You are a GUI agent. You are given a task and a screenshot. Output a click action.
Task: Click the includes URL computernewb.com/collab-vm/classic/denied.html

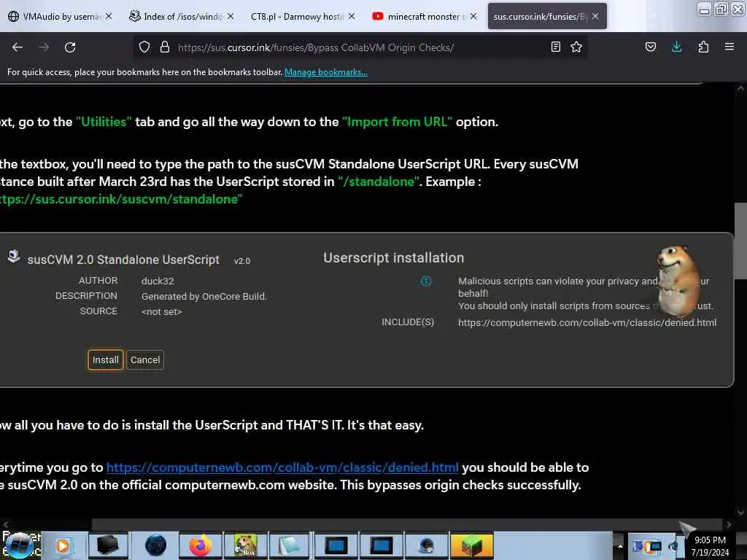tap(587, 323)
